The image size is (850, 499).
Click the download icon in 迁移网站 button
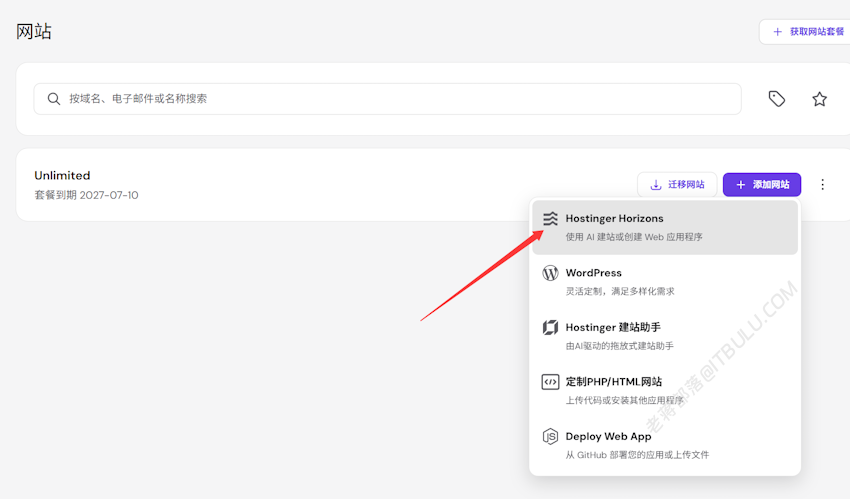click(x=656, y=185)
